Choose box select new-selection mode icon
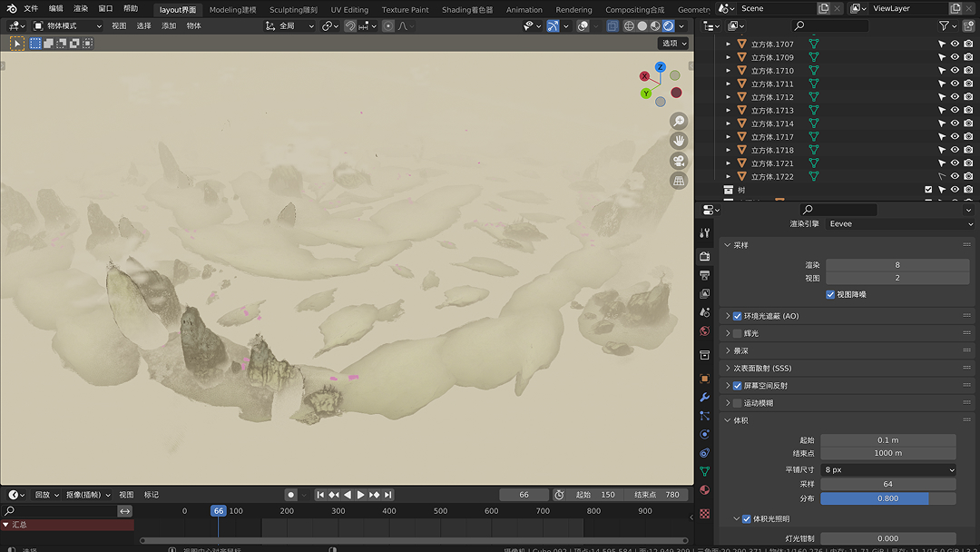This screenshot has height=552, width=980. (x=35, y=44)
